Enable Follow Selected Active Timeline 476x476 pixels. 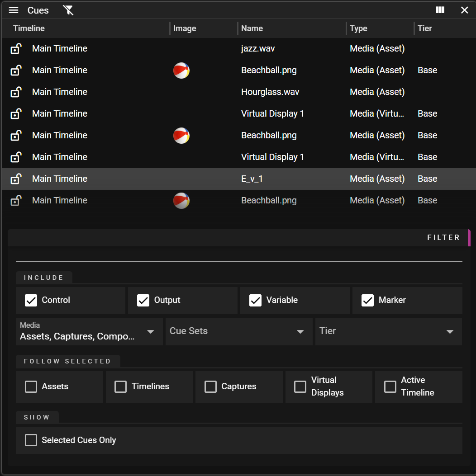pyautogui.click(x=390, y=386)
